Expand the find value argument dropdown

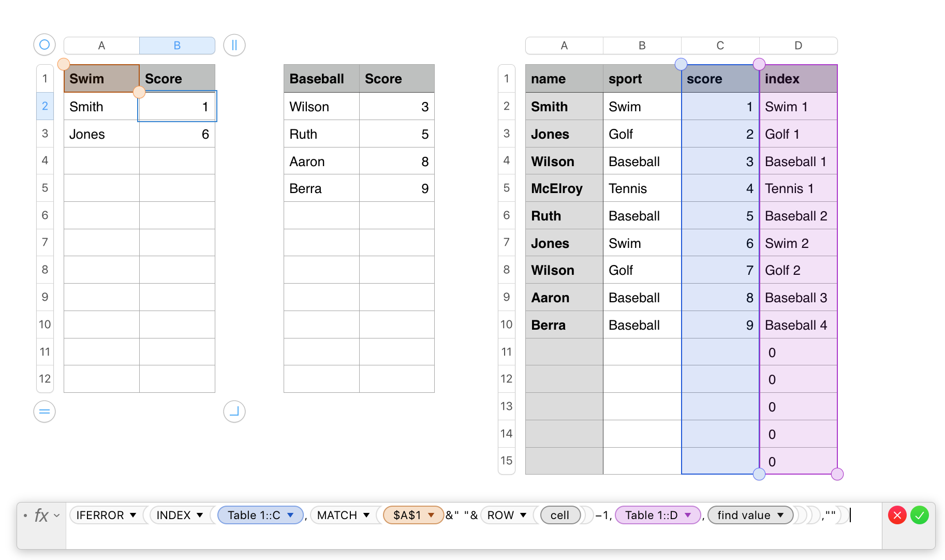coord(781,515)
